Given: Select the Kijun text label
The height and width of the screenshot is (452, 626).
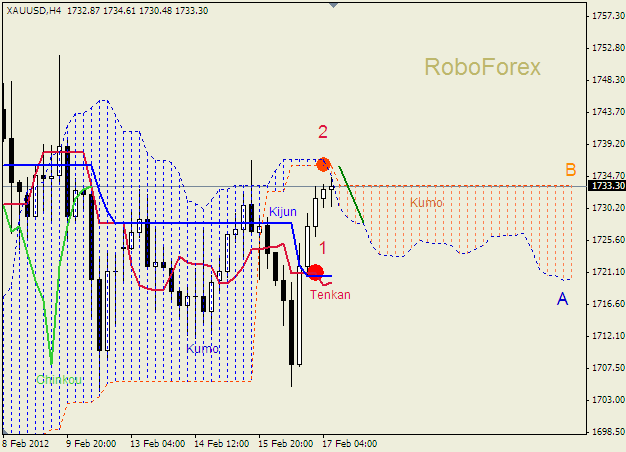Looking at the screenshot, I should pos(283,212).
